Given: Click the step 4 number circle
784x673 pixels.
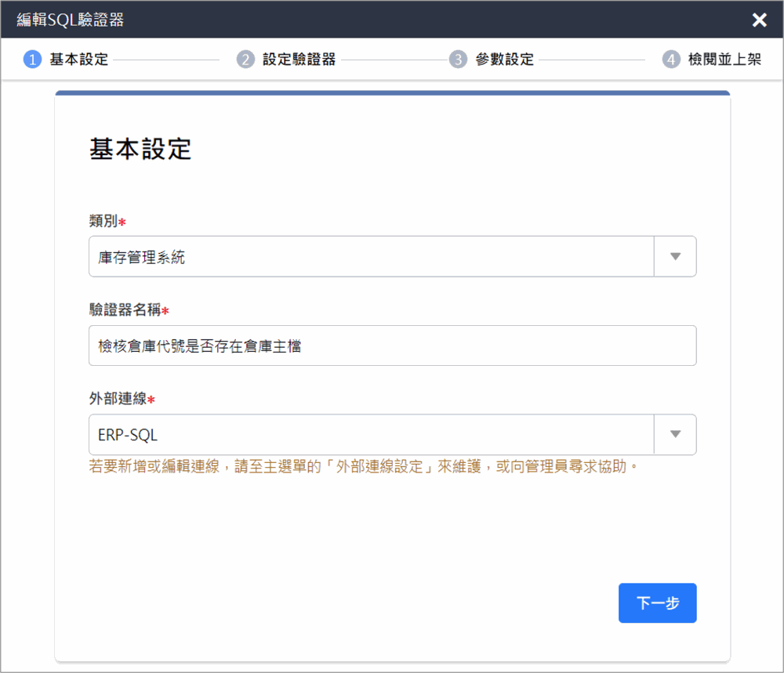Looking at the screenshot, I should point(671,60).
